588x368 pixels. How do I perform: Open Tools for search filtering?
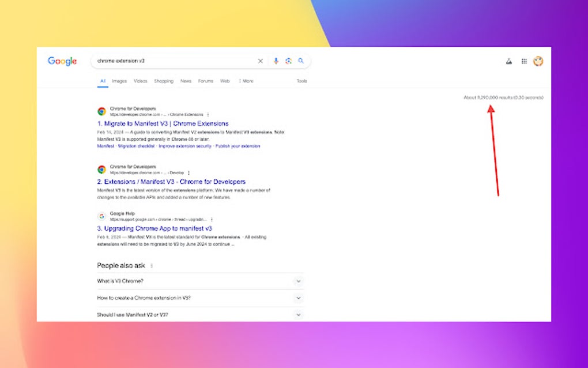tap(301, 81)
